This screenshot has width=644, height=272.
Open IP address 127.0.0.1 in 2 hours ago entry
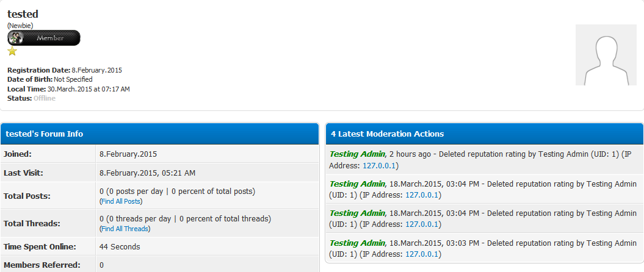pos(363,165)
